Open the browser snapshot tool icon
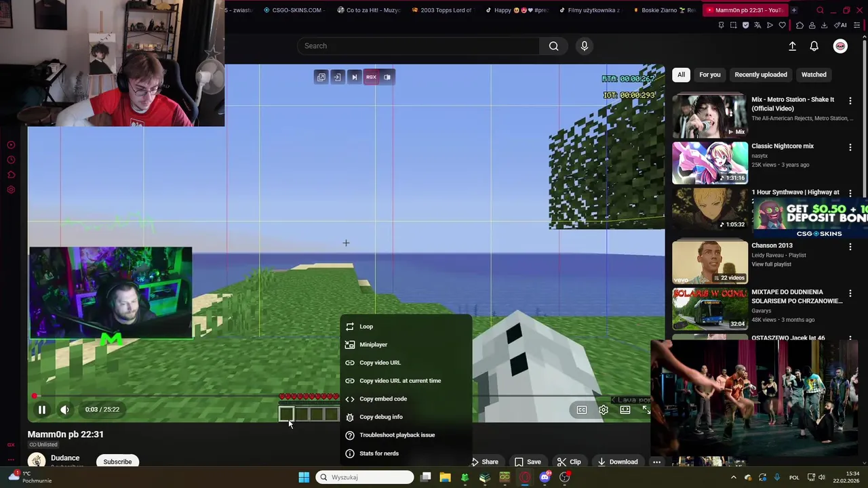Screen dimensions: 868x488 click(733, 25)
